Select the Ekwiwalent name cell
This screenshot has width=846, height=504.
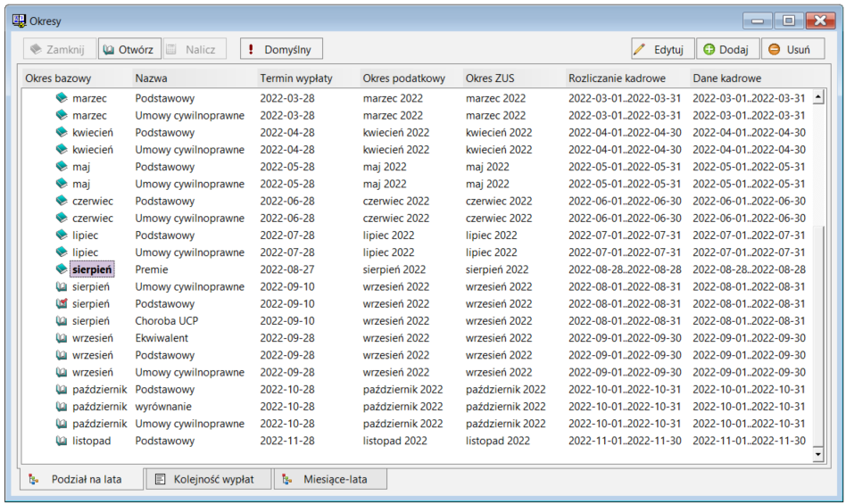point(162,338)
